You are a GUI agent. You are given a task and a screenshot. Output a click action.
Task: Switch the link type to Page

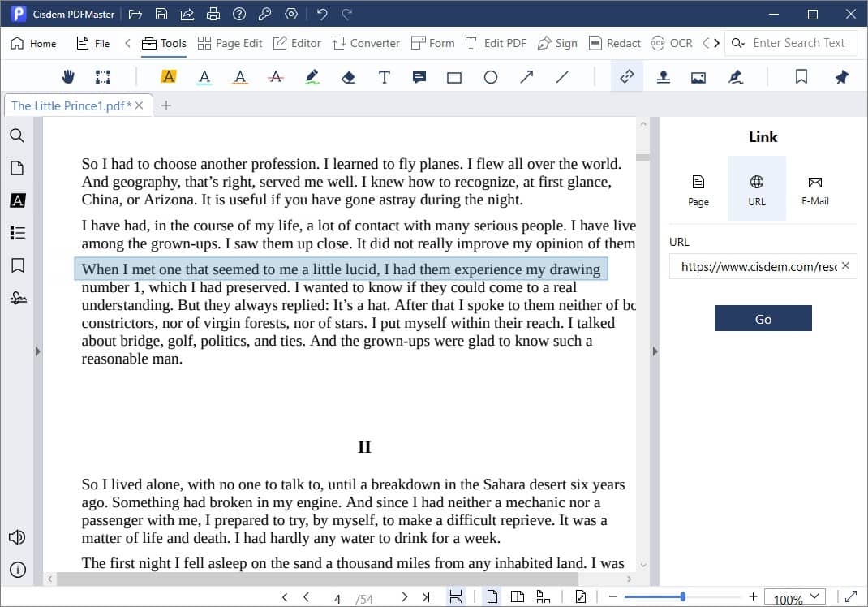[x=697, y=187]
